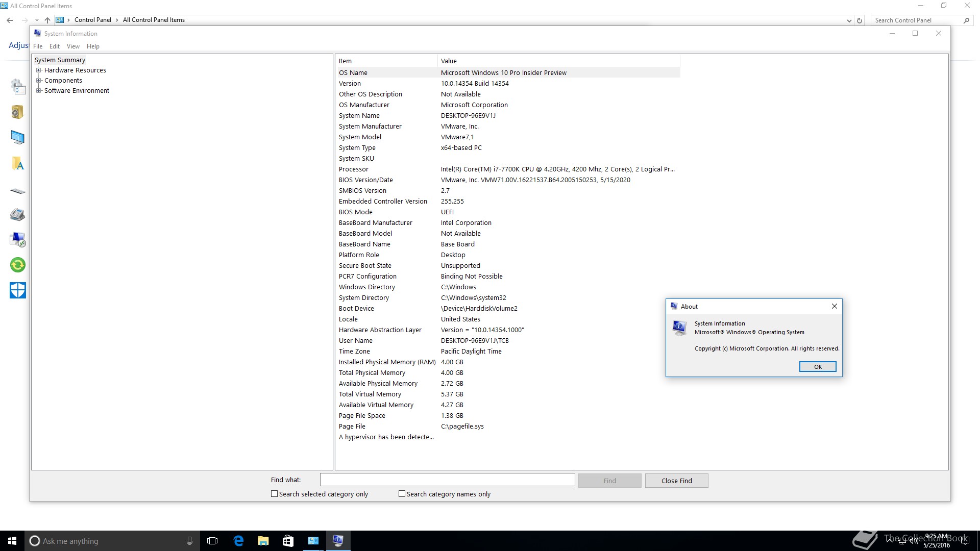Click the System Manufacturer row
980x551 pixels.
tap(508, 127)
